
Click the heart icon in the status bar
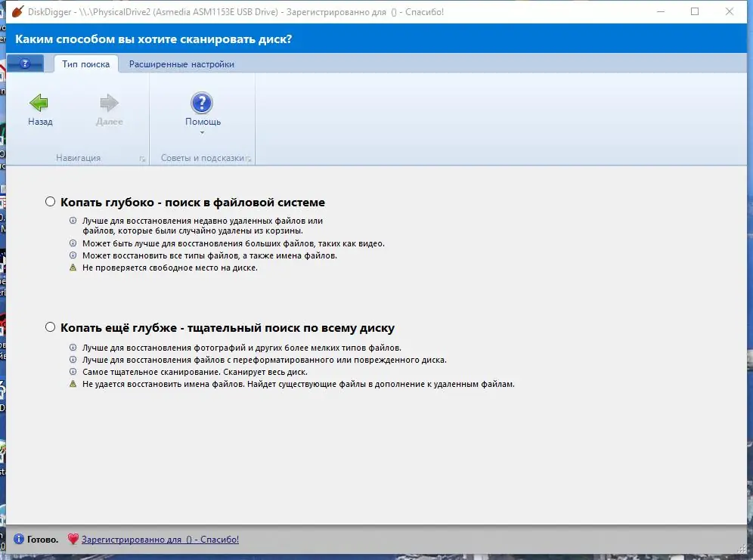73,539
